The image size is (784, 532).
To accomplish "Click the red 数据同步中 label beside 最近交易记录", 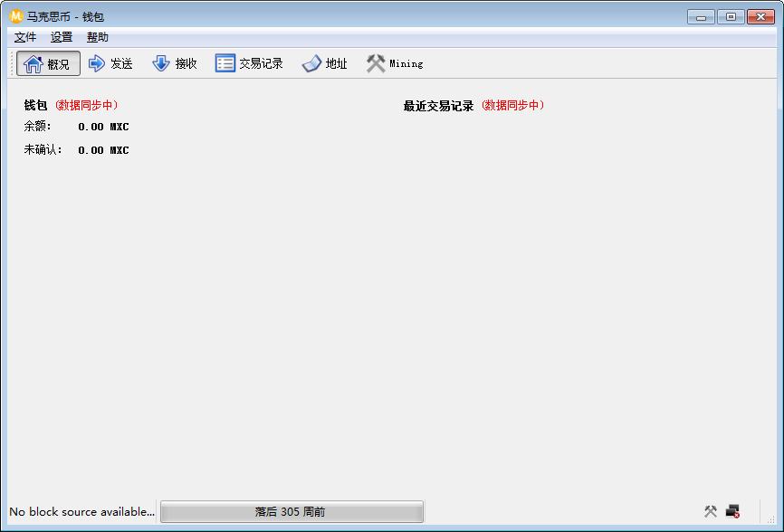I will (513, 105).
